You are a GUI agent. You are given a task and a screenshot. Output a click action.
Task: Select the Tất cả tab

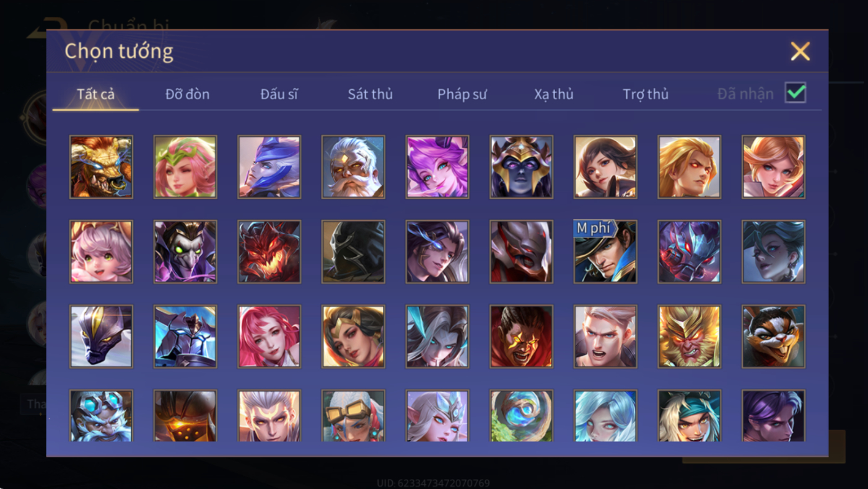pos(95,94)
